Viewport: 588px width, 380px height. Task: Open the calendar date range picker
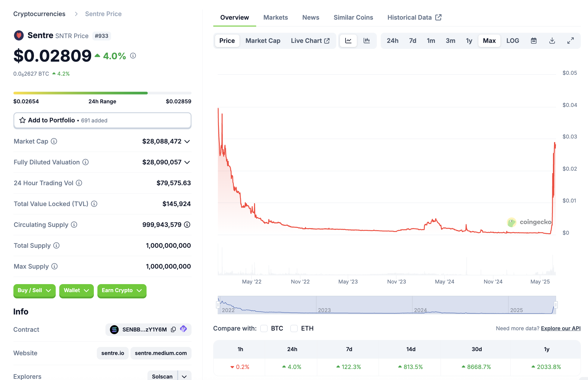coord(533,41)
